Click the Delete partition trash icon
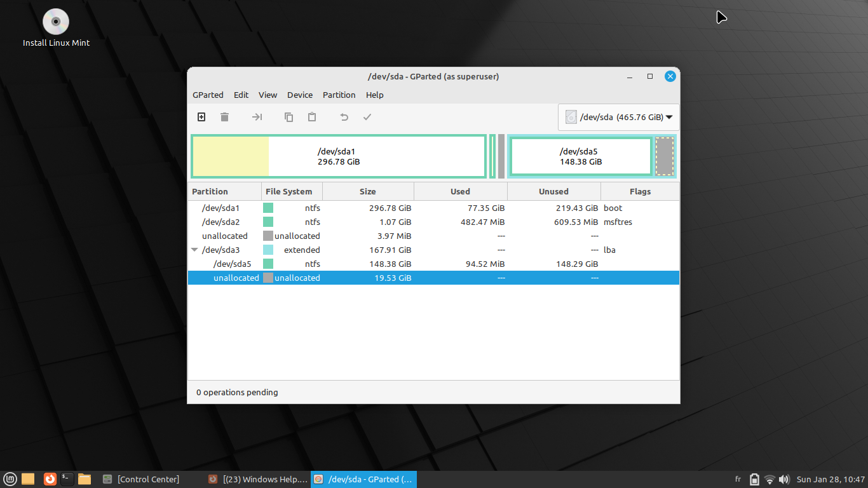 tap(224, 117)
